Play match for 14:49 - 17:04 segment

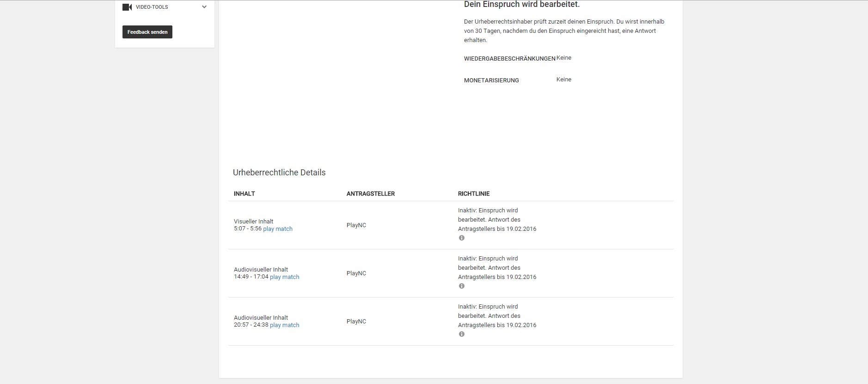pos(285,277)
